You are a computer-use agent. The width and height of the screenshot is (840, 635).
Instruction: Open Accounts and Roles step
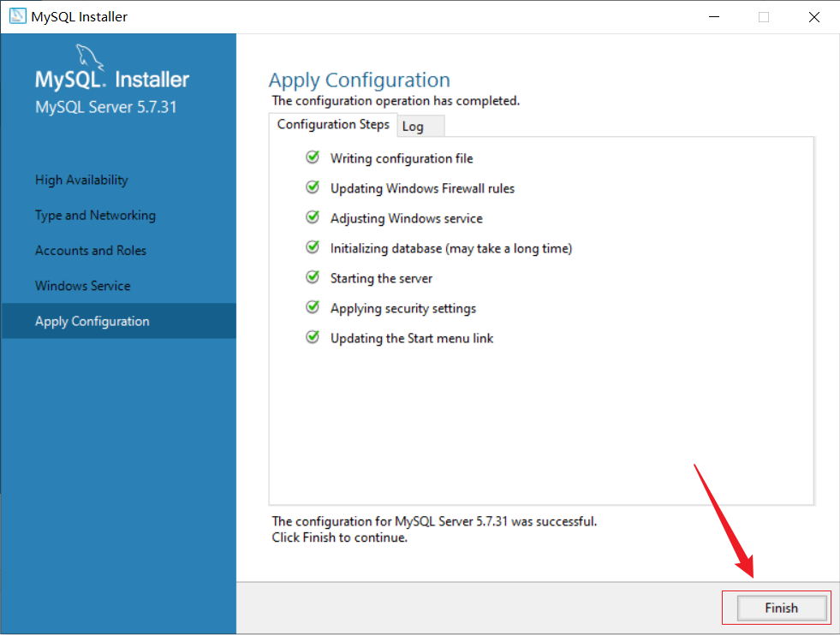[x=91, y=251]
